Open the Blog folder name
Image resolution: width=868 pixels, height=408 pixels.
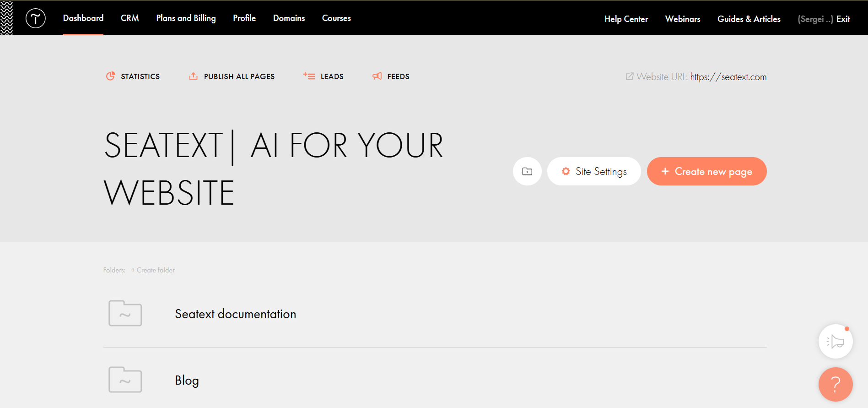pyautogui.click(x=187, y=381)
